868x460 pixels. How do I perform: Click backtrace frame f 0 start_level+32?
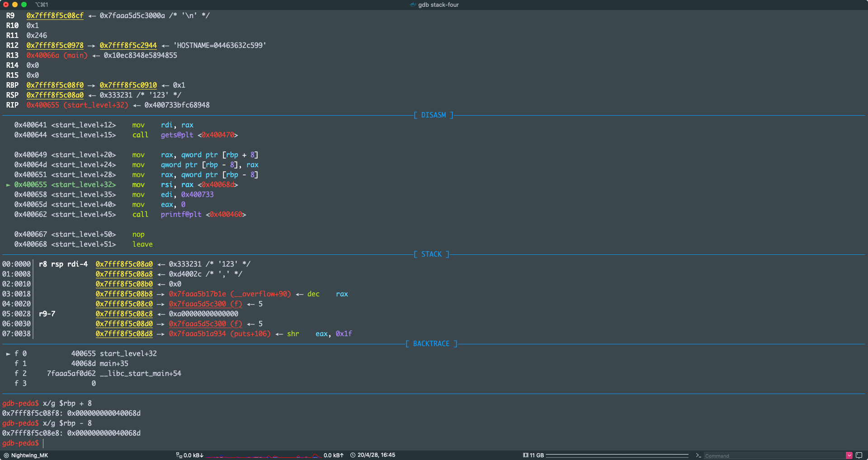[x=86, y=354]
